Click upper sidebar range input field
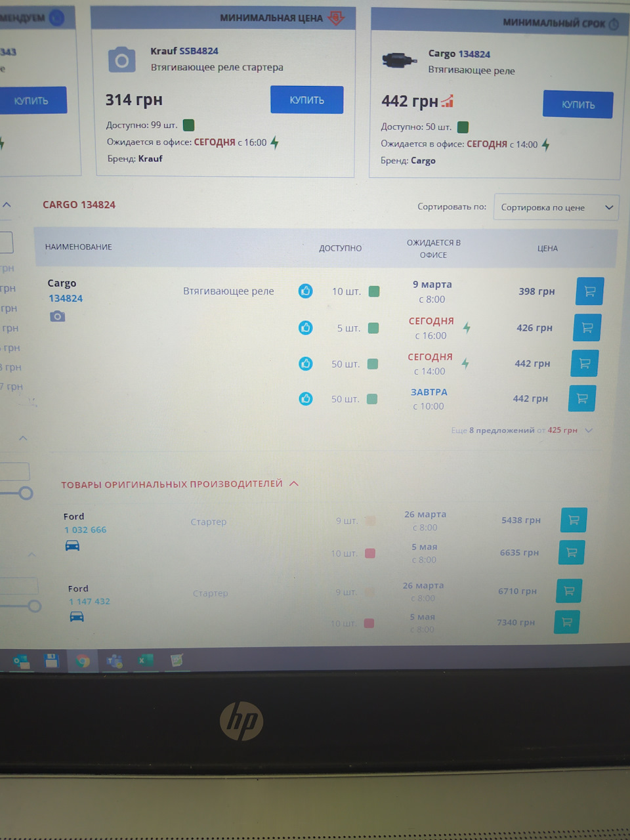630x840 pixels. click(x=14, y=472)
